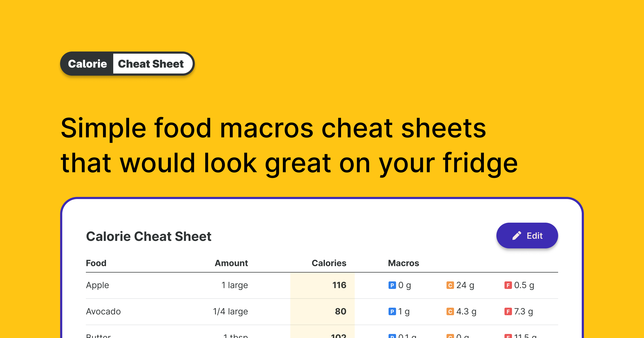Open the Edit mode for the cheat sheet
Screen dimensions: 644x338
pyautogui.click(x=527, y=236)
